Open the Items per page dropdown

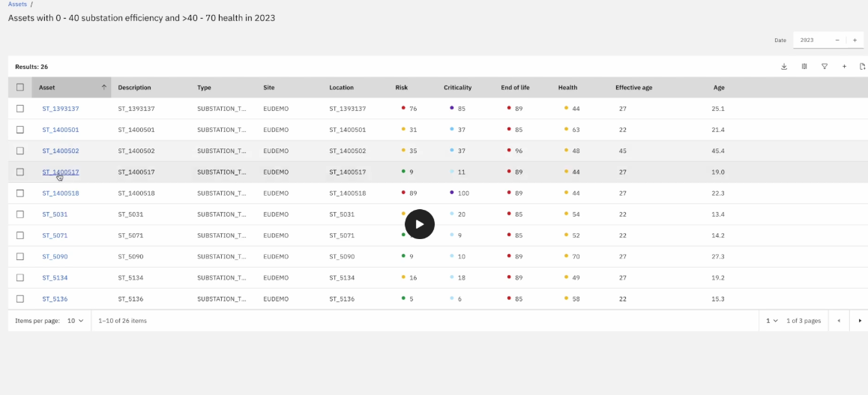[x=76, y=321]
